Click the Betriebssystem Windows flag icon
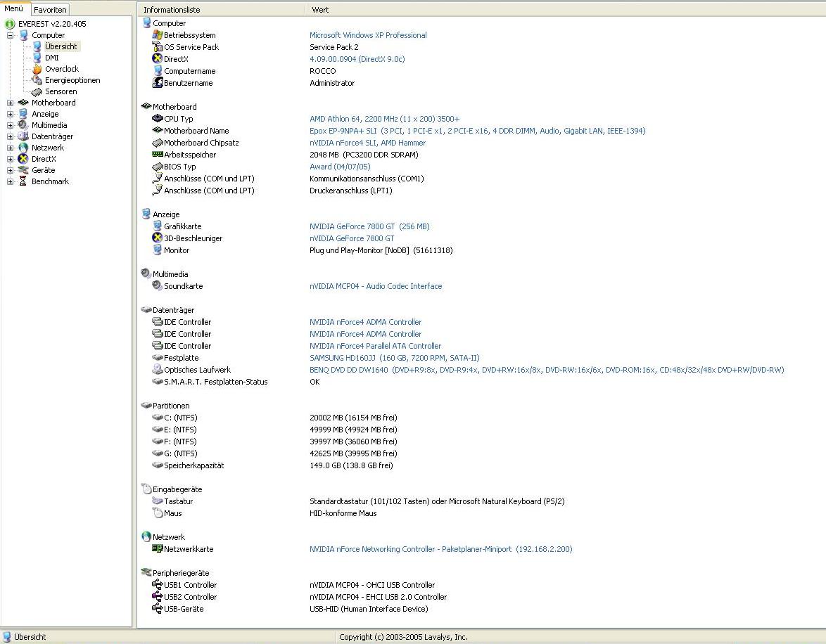826x644 pixels. click(158, 34)
